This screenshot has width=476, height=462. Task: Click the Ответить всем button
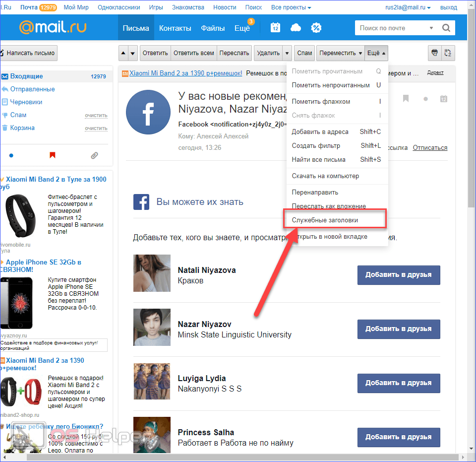(194, 53)
